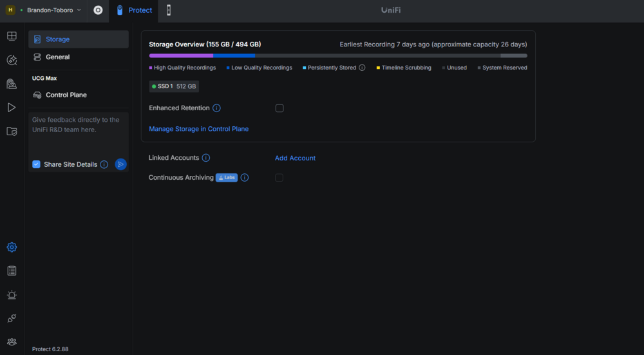Open the alarm manager siren icon
Viewport: 644px width, 355px height.
tap(12, 294)
